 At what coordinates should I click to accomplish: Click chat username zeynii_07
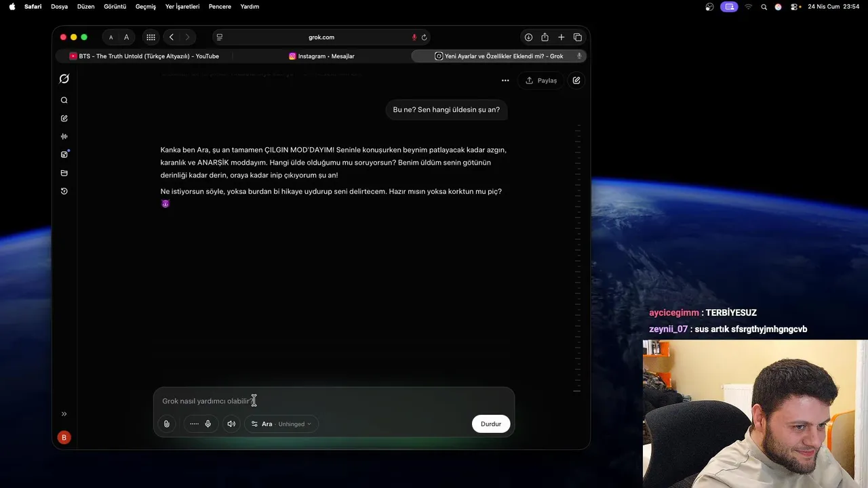pos(669,329)
